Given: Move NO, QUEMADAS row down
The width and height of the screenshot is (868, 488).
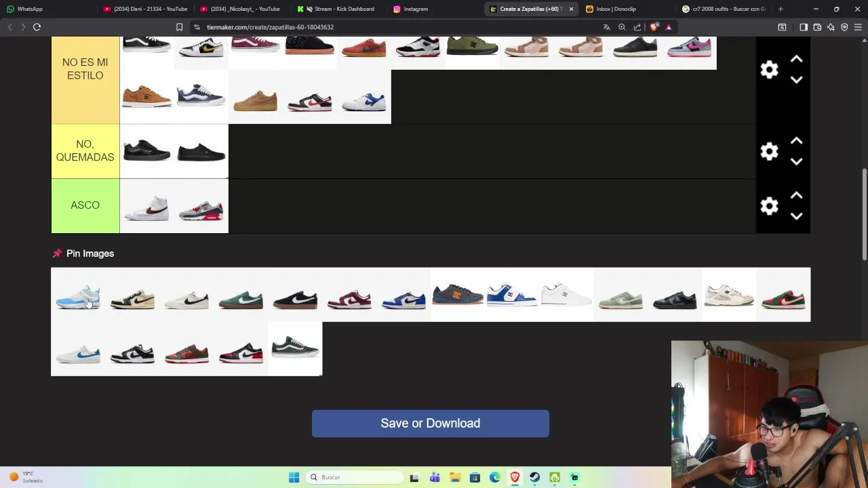Looking at the screenshot, I should pyautogui.click(x=796, y=161).
